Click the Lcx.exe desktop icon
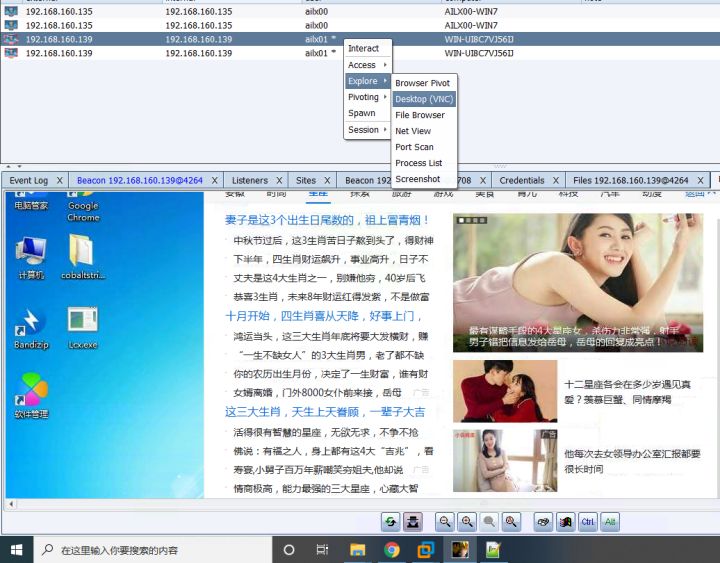The height and width of the screenshot is (563, 720). (x=83, y=328)
